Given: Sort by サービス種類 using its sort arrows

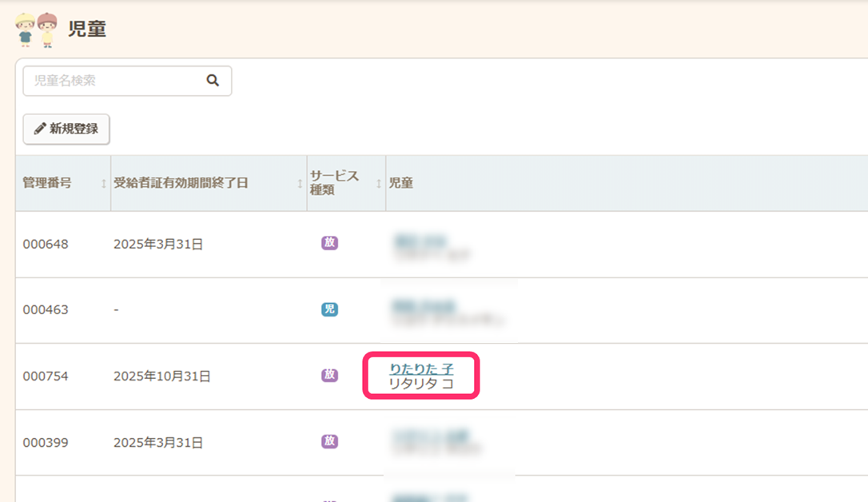Looking at the screenshot, I should (379, 184).
